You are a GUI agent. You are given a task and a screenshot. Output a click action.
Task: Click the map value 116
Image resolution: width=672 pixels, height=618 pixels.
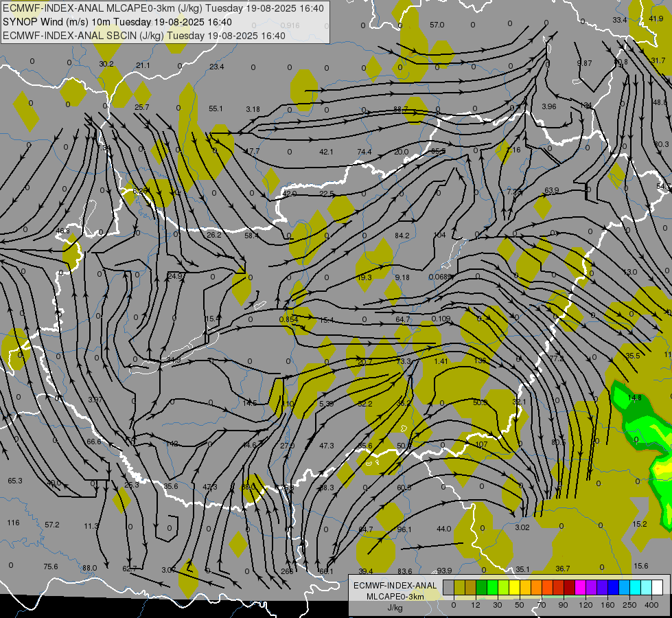click(13, 523)
